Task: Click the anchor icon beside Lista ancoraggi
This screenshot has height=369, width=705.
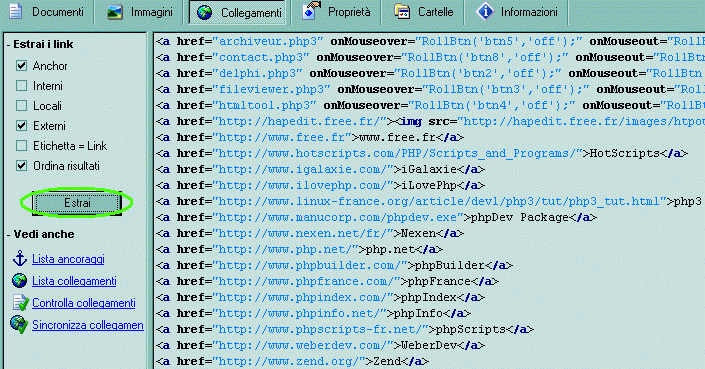Action: [x=19, y=259]
